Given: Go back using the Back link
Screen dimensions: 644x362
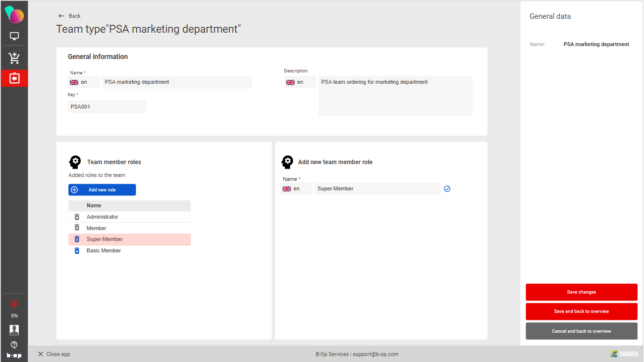Looking at the screenshot, I should coord(69,16).
